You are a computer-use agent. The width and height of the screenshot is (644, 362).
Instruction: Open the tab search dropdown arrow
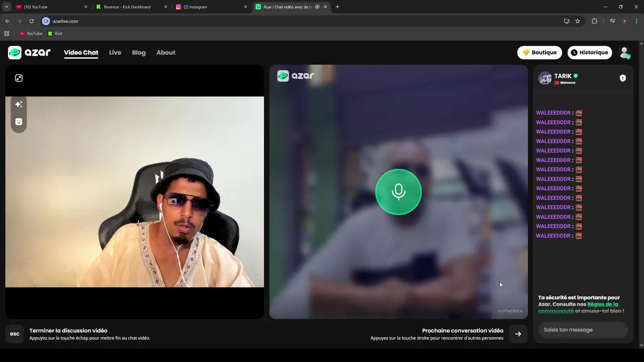coord(7,7)
